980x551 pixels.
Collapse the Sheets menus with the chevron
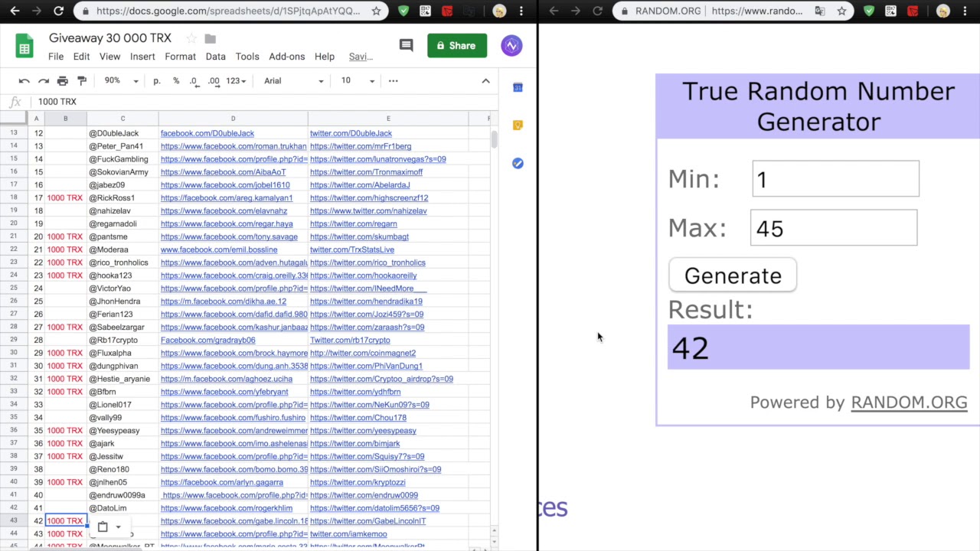point(485,81)
